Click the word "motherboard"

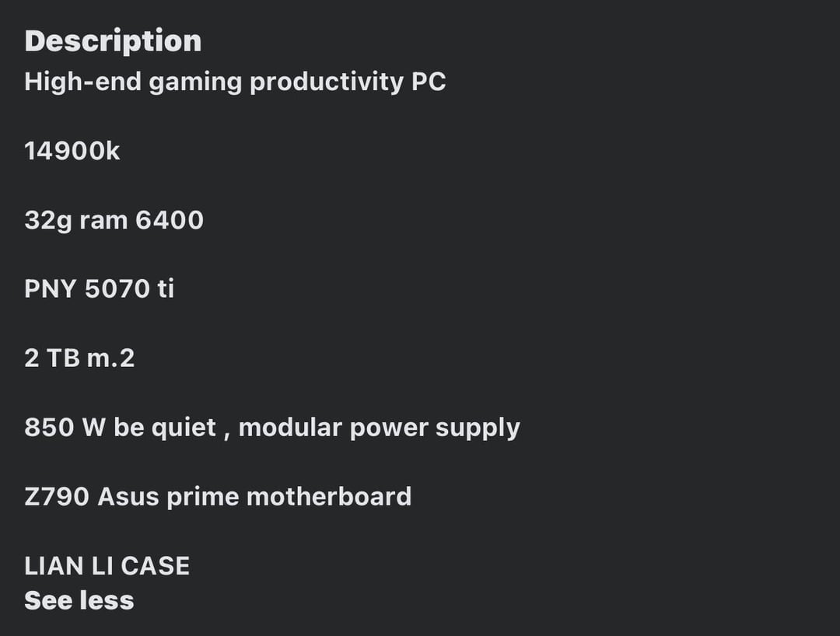(x=328, y=496)
